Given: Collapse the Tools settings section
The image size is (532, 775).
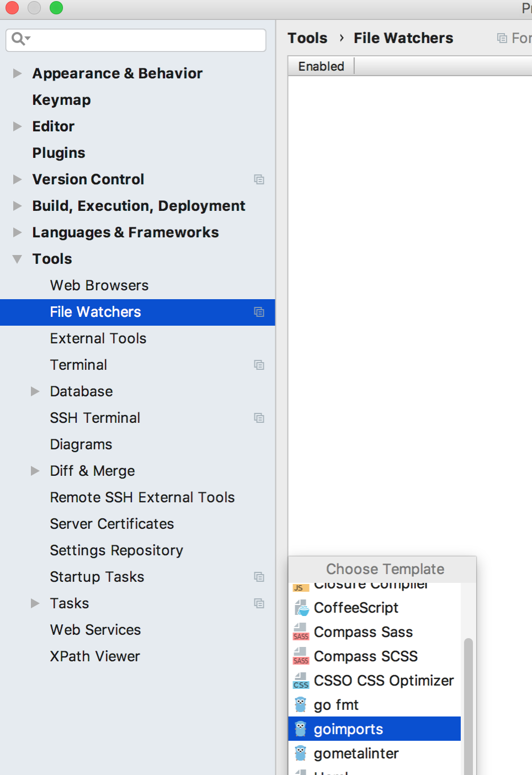Looking at the screenshot, I should pos(18,259).
